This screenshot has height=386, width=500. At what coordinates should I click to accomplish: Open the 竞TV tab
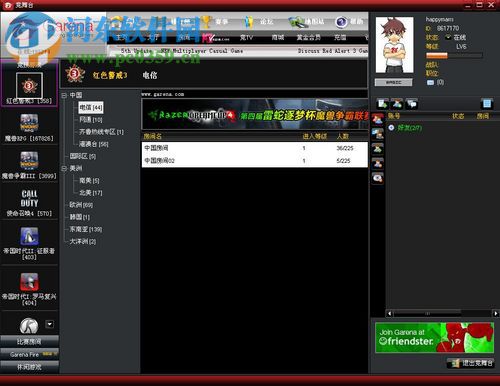coord(246,37)
